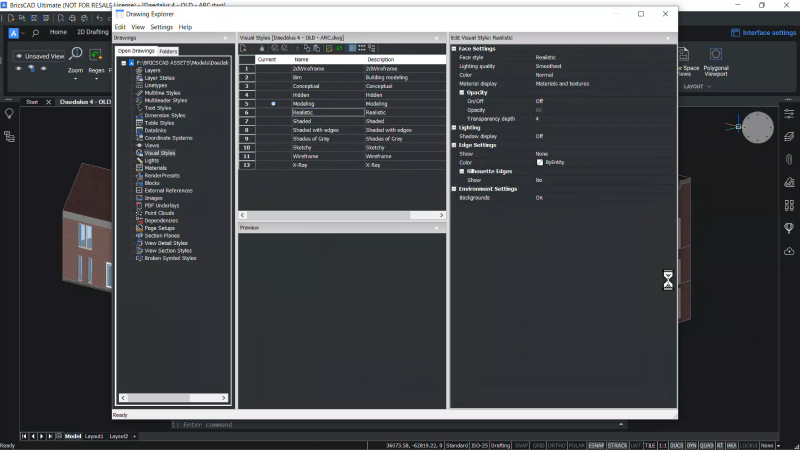Open the structure panel icon on left sidebar
800x450 pixels.
[9, 136]
